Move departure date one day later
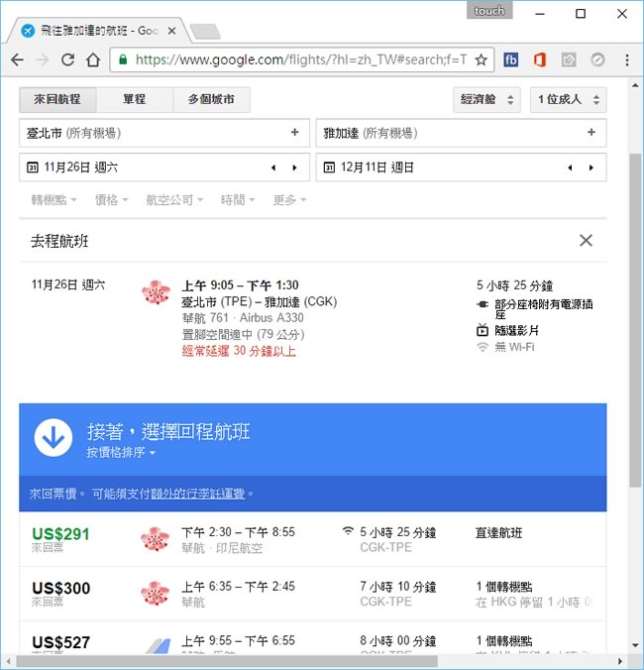This screenshot has width=644, height=670. tap(294, 167)
